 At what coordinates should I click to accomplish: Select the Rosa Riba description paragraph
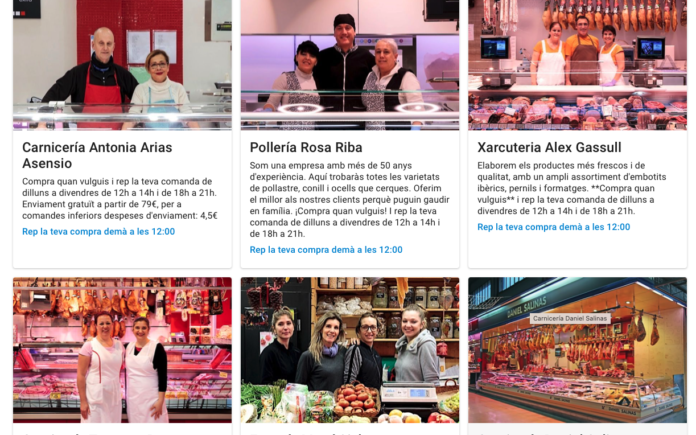[349, 200]
